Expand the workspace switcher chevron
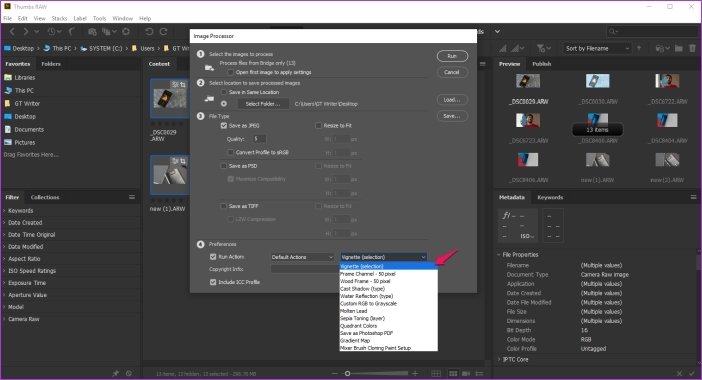This screenshot has height=380, width=702. tap(497, 31)
